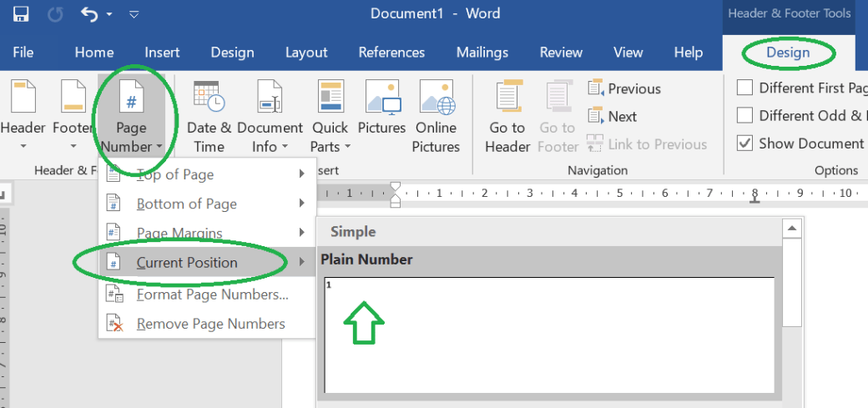The width and height of the screenshot is (868, 408).
Task: Uncheck Show Document Text checkbox
Action: click(744, 144)
